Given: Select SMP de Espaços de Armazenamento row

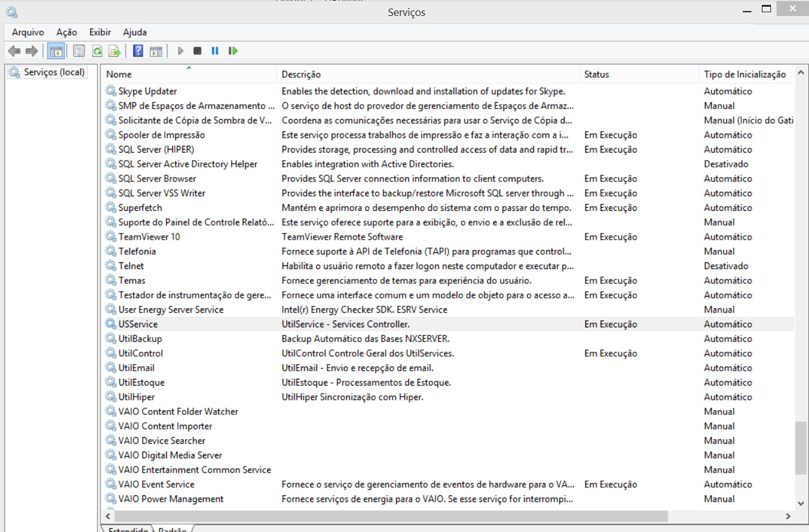Looking at the screenshot, I should click(x=448, y=106).
